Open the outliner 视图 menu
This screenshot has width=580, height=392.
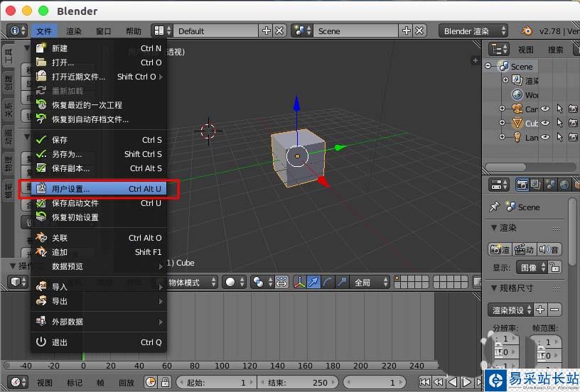tap(526, 50)
